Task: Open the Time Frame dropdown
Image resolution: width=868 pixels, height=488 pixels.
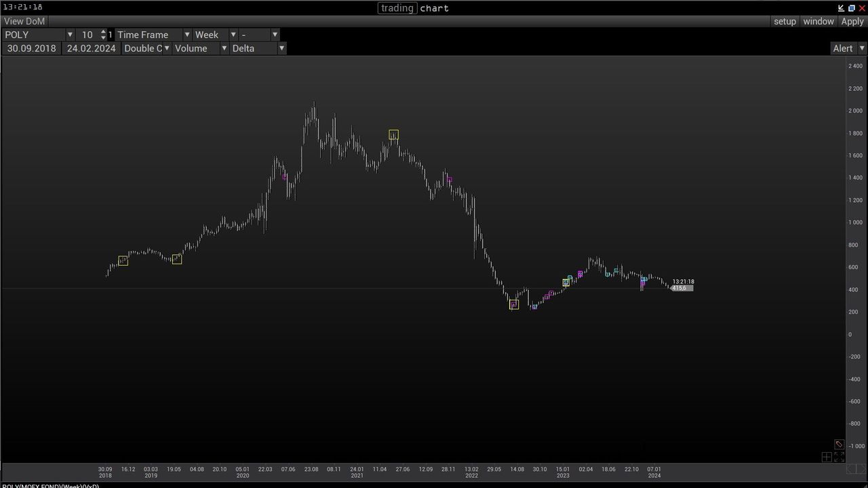Action: 186,35
